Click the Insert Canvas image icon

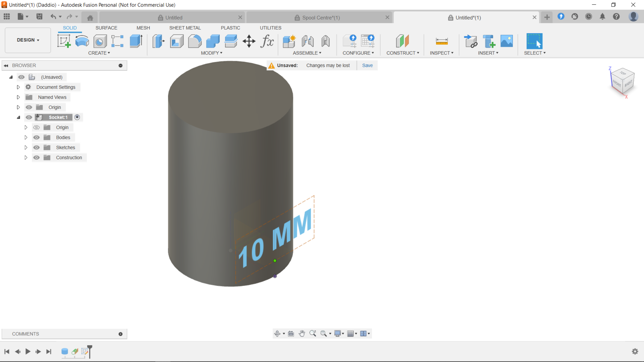[x=506, y=41]
